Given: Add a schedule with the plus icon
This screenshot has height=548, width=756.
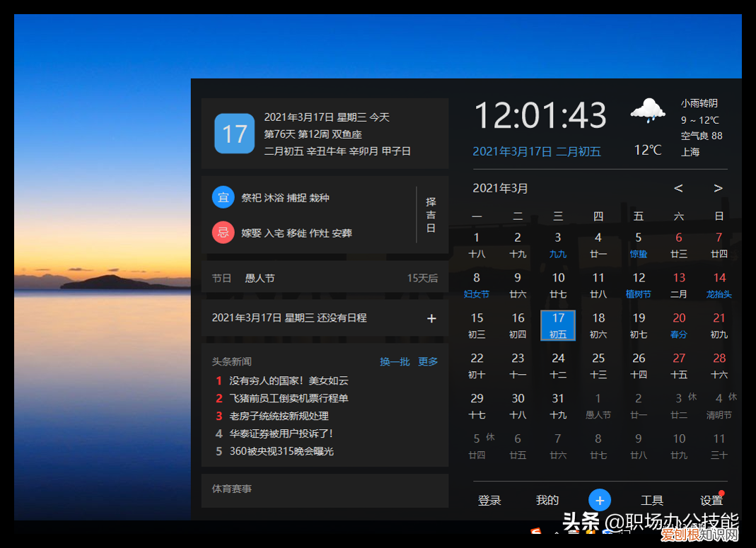Looking at the screenshot, I should [x=431, y=318].
